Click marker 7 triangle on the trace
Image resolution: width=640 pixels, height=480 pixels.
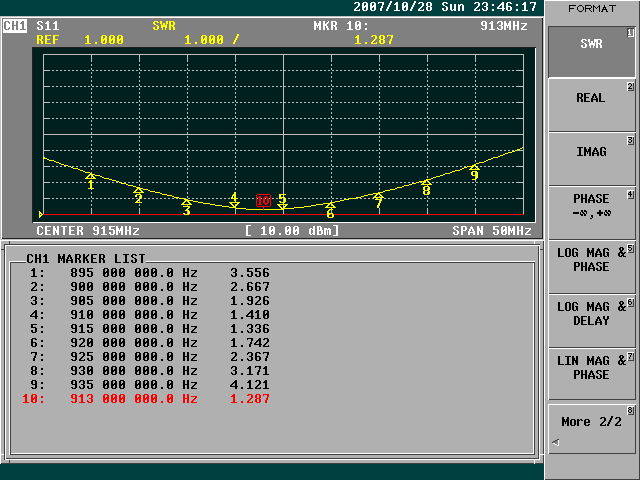(378, 196)
